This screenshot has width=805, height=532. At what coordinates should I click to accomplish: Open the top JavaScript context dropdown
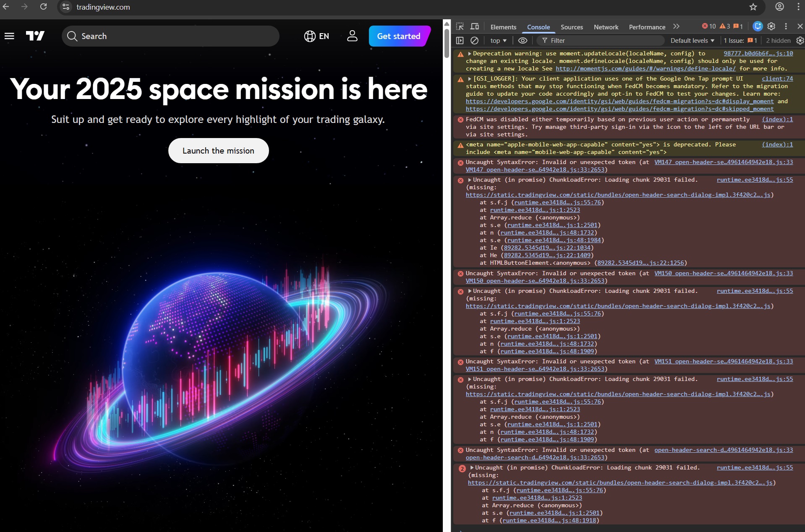pos(498,40)
